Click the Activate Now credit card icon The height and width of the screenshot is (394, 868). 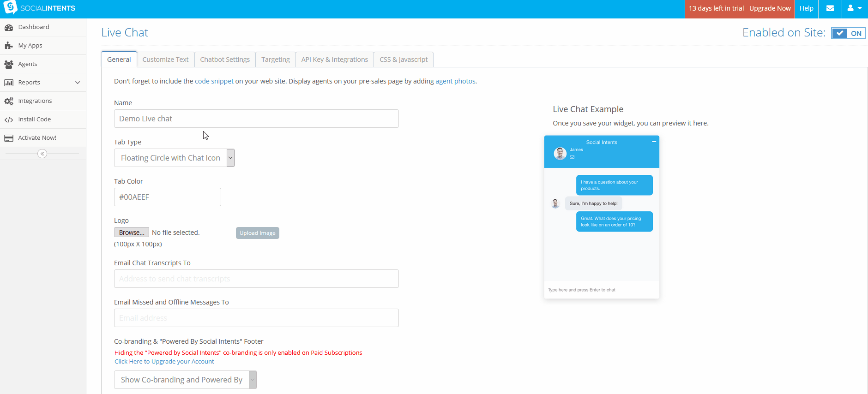[x=9, y=138]
